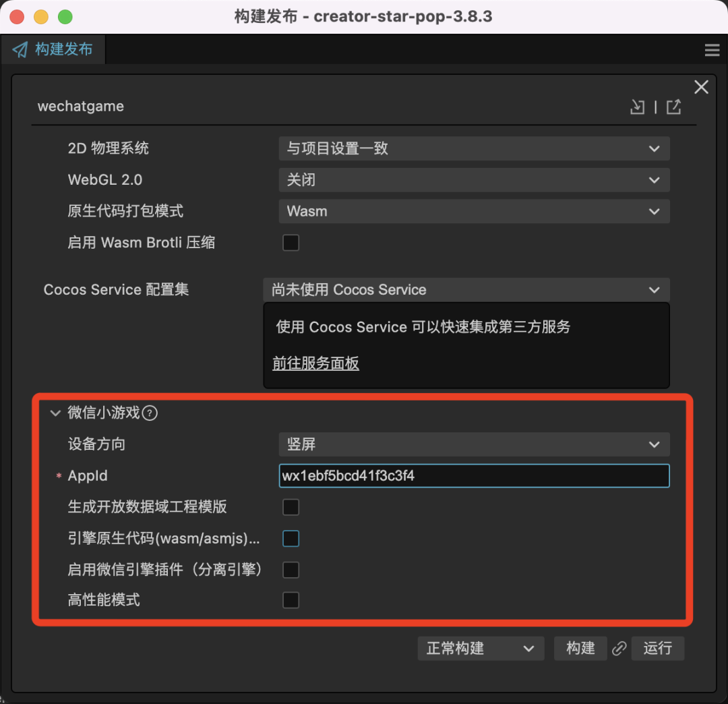The image size is (728, 704).
Task: Collapse the 微信小游戏 section
Action: pos(56,413)
